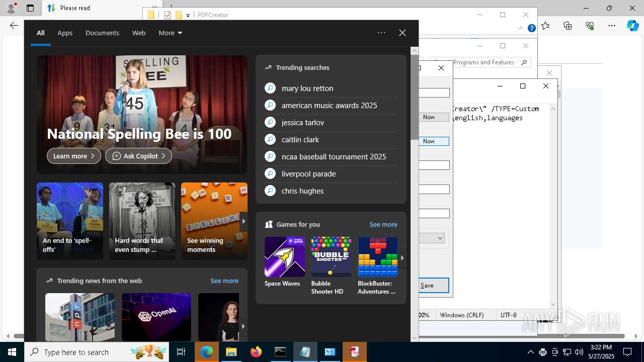
Task: Open the NPR building news thumbnail
Action: (80, 317)
